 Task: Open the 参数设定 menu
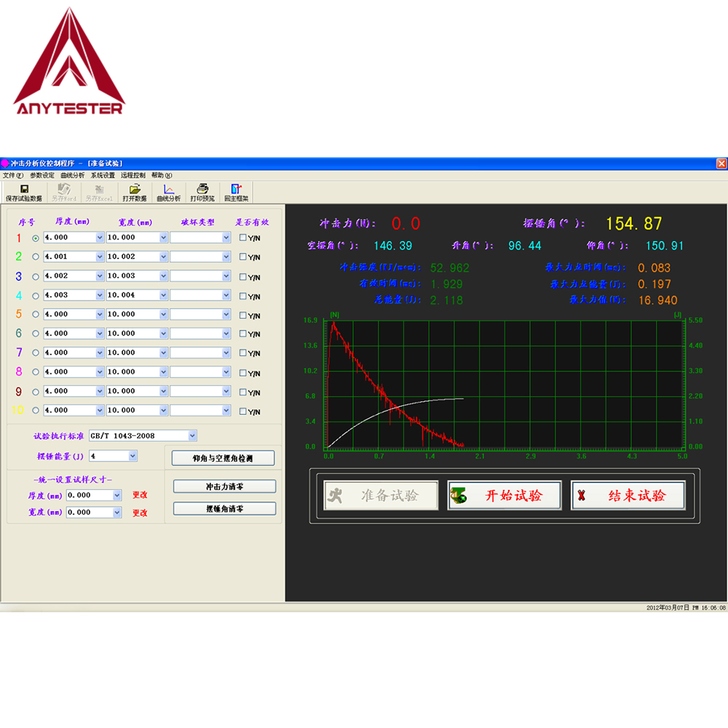click(42, 175)
